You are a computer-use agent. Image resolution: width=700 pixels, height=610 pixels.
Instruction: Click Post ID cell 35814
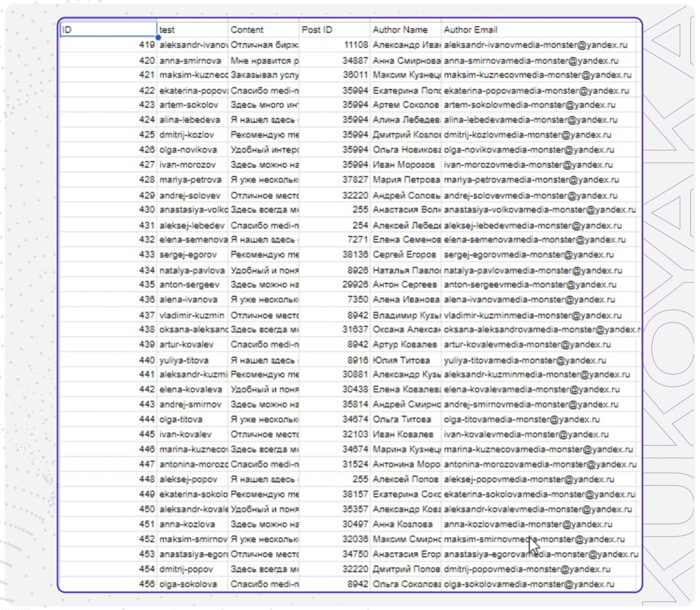coord(335,404)
